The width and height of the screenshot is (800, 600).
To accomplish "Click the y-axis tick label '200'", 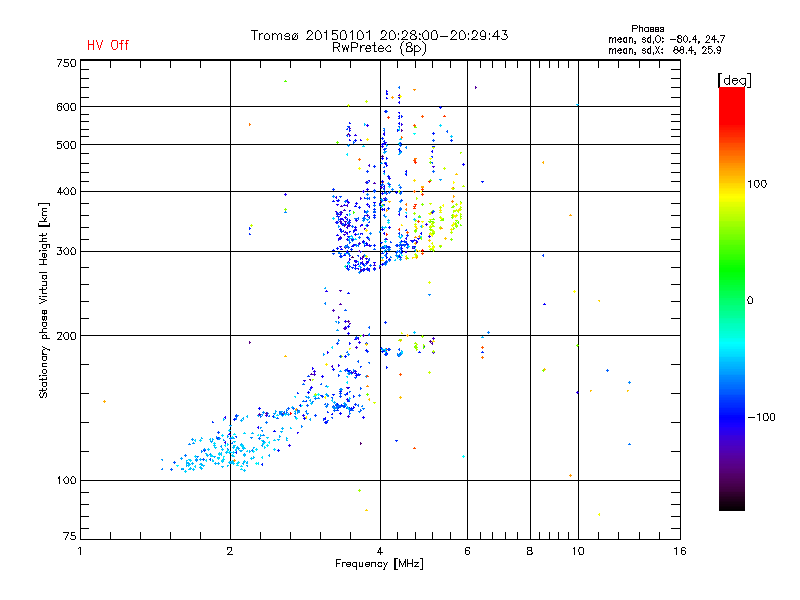I will 66,336.
